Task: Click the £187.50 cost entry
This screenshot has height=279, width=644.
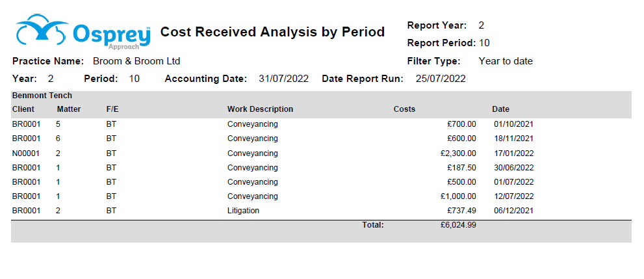Action: (x=461, y=168)
